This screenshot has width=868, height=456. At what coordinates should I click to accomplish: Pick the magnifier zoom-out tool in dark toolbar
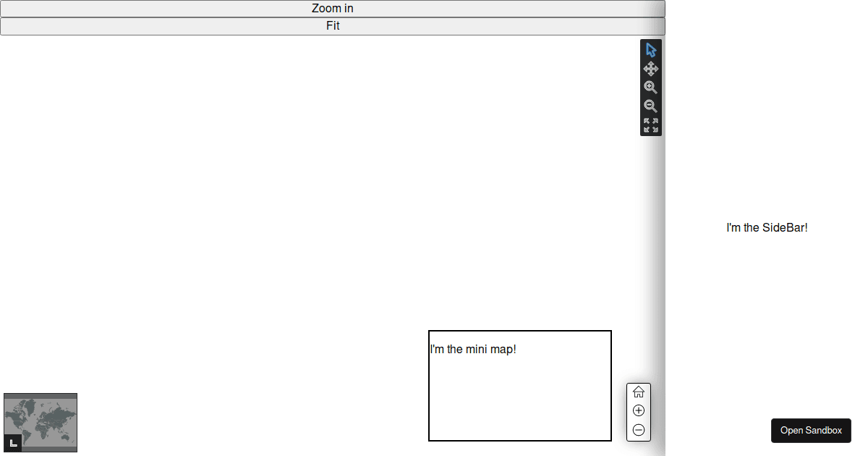click(651, 106)
